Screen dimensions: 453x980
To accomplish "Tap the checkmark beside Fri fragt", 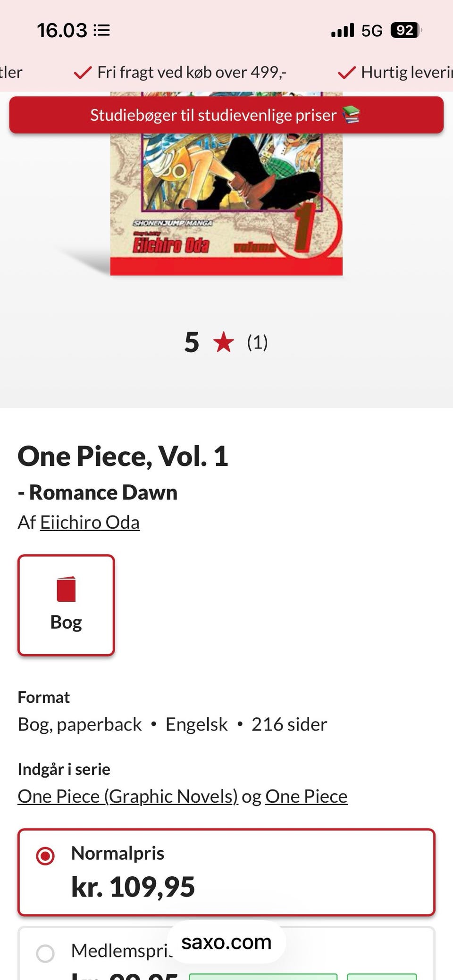I will pos(83,73).
